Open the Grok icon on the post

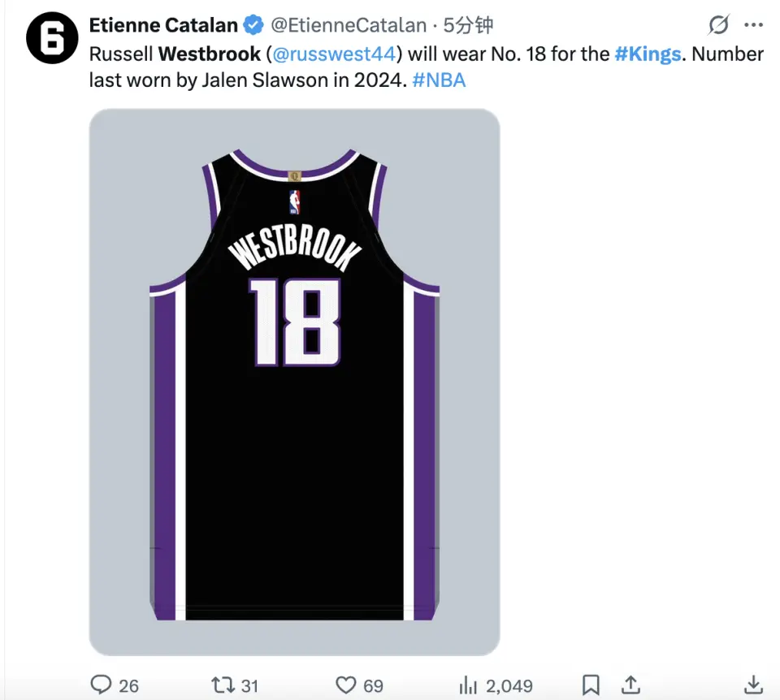point(719,25)
